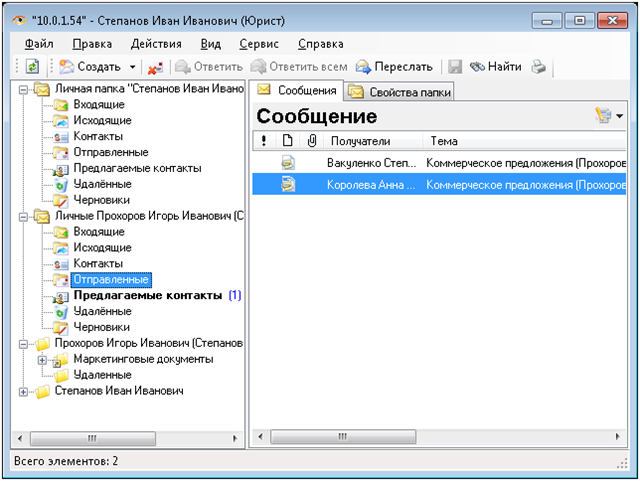Viewport: 640px width, 481px height.
Task: Click the importance exclamation column header
Action: pos(264,141)
